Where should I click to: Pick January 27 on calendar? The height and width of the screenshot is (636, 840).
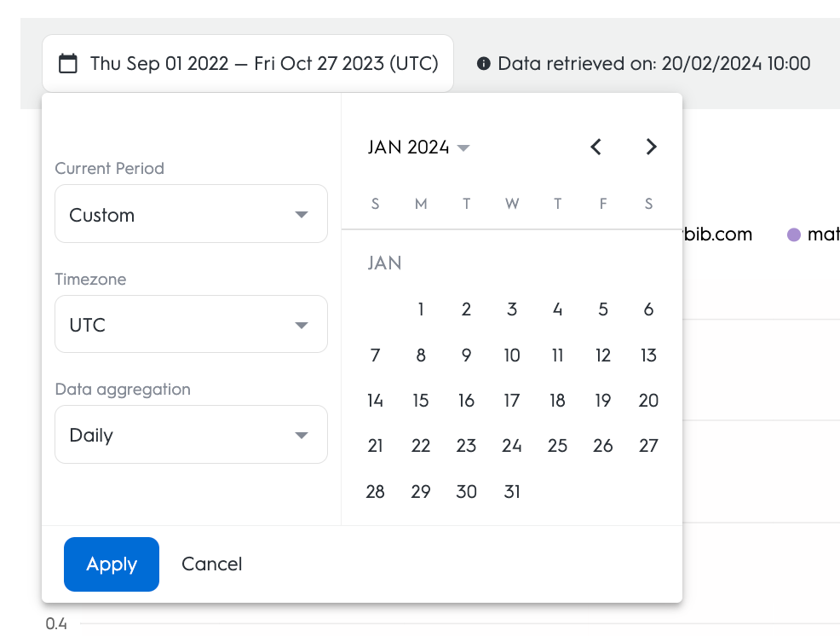648,446
